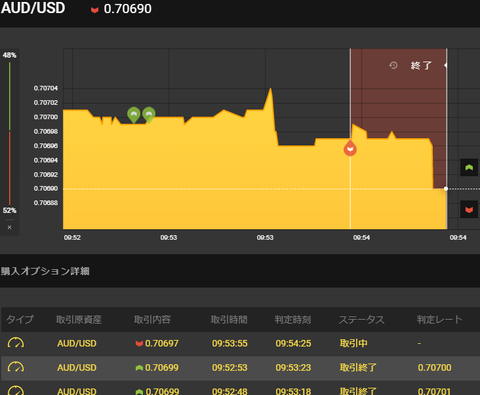This screenshot has height=395, width=480.
Task: Click the 判定レート column header
Action: pos(440,320)
